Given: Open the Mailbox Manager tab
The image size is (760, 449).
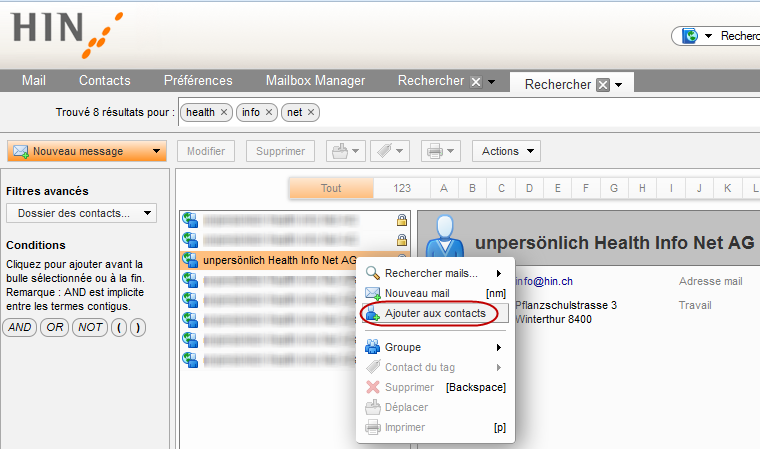Looking at the screenshot, I should coord(316,80).
